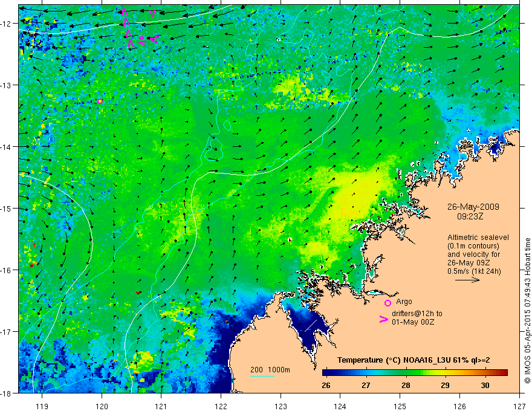Click the '119' longitude axis label

[x=42, y=406]
